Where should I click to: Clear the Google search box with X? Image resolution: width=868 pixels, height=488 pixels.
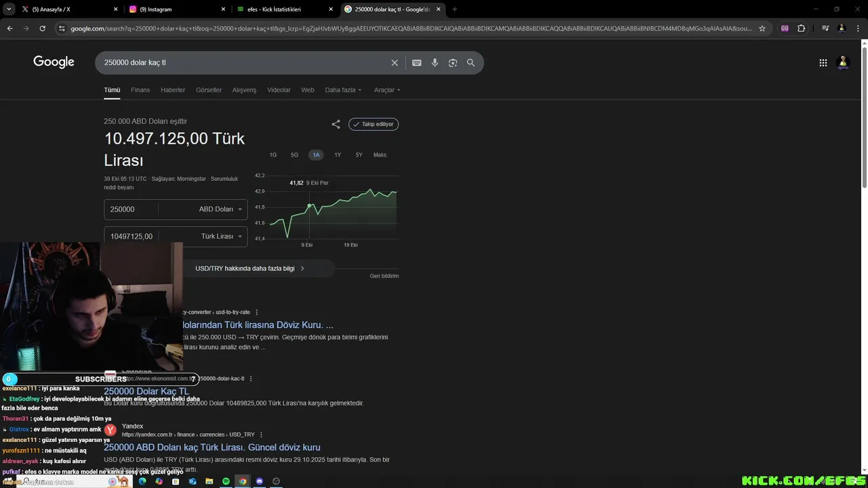(395, 62)
